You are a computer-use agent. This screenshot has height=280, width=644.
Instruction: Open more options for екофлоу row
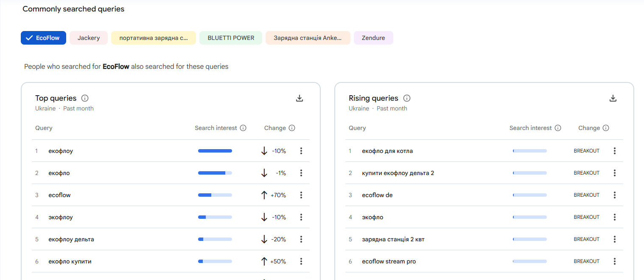[301, 151]
